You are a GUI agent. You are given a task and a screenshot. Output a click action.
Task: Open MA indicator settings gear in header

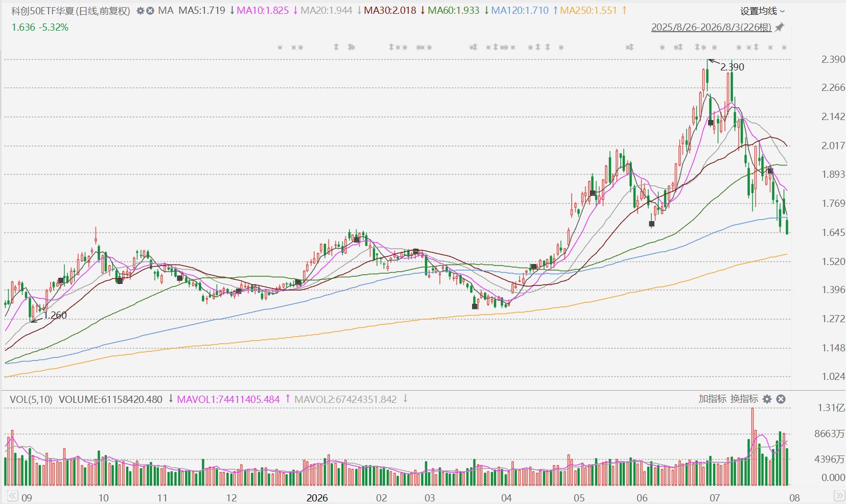pos(140,11)
